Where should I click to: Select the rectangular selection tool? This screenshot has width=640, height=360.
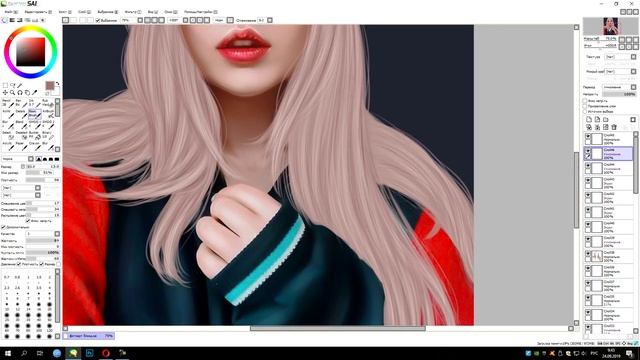coord(5,85)
